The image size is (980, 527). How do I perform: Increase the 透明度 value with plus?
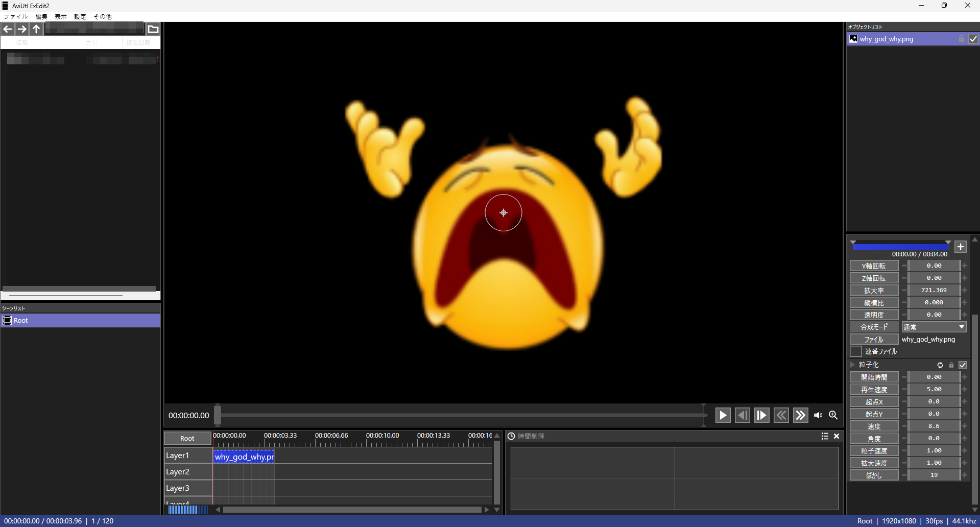pos(964,315)
